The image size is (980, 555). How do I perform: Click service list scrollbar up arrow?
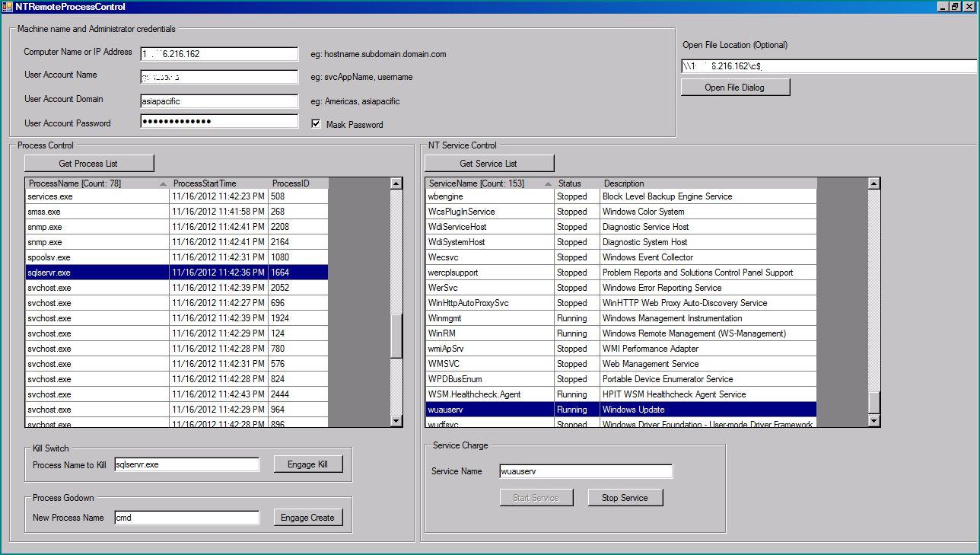click(x=873, y=183)
